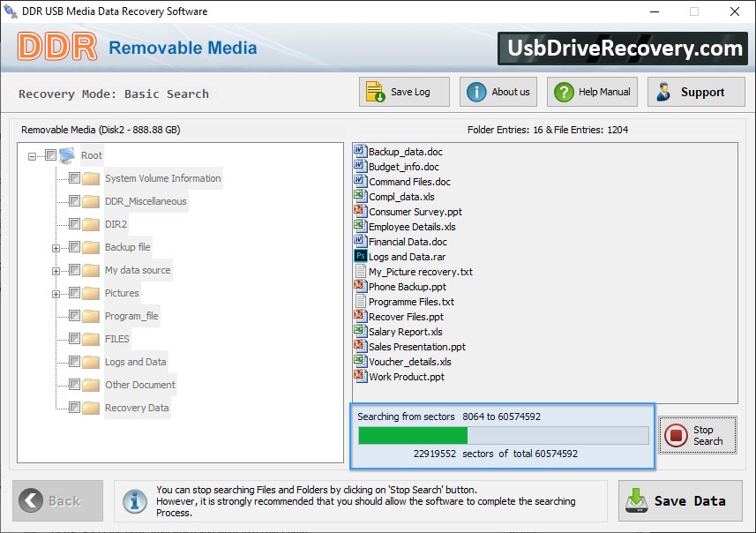Stop the sector search
The width and height of the screenshot is (756, 533).
[698, 435]
